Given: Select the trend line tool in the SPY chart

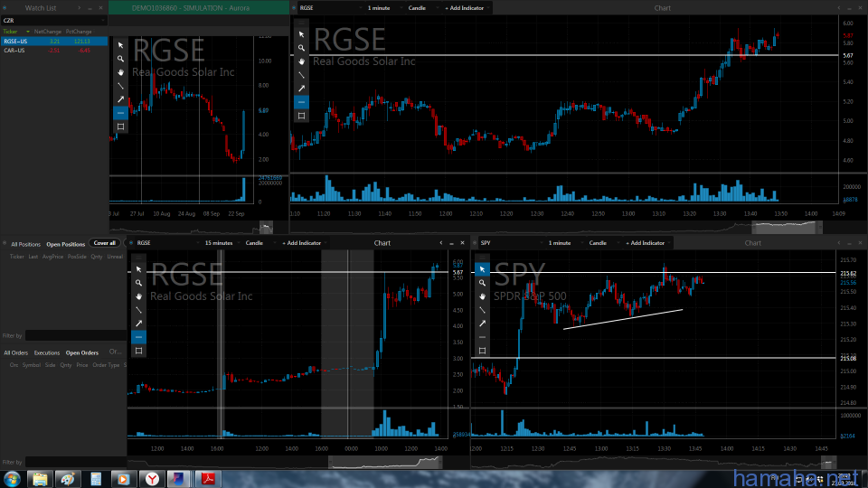Looking at the screenshot, I should pyautogui.click(x=482, y=310).
